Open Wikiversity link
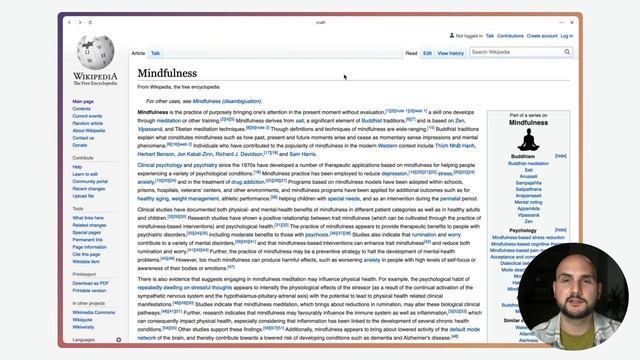This screenshot has height=360, width=640. tap(83, 327)
